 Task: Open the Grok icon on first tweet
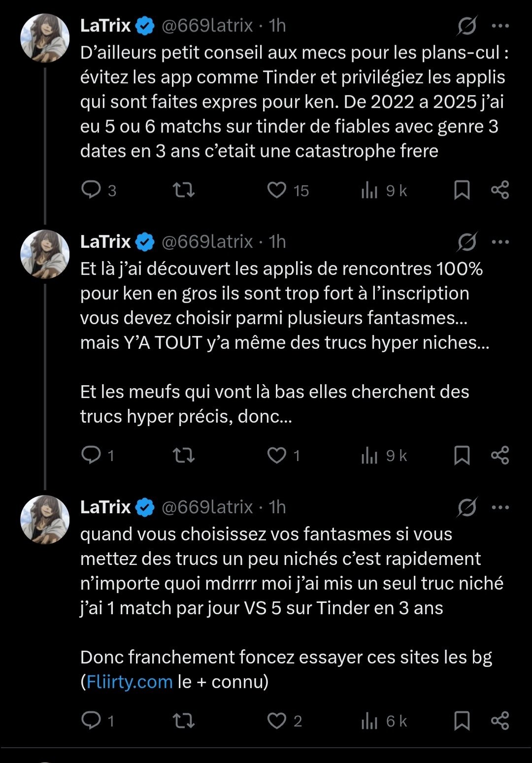[466, 26]
